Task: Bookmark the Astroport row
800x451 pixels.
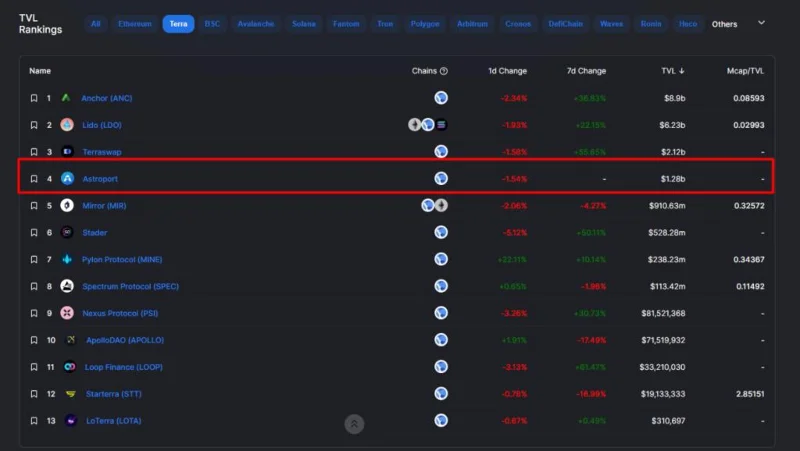Action: (34, 179)
